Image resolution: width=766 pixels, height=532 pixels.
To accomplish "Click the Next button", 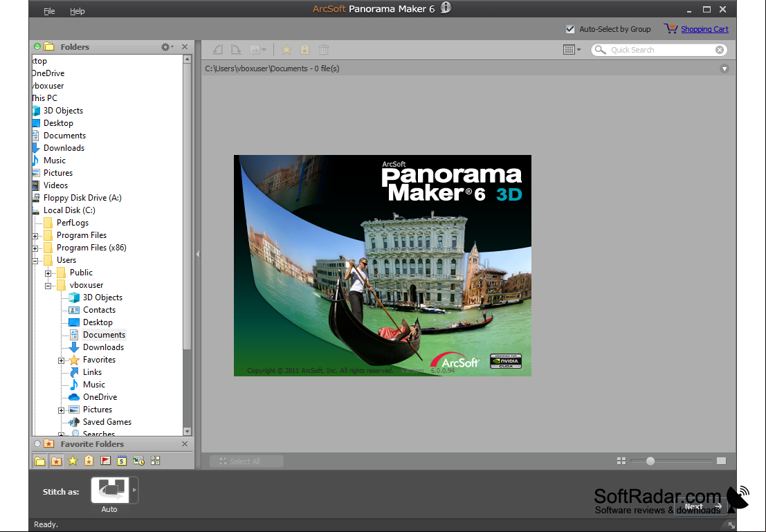I will pyautogui.click(x=700, y=506).
